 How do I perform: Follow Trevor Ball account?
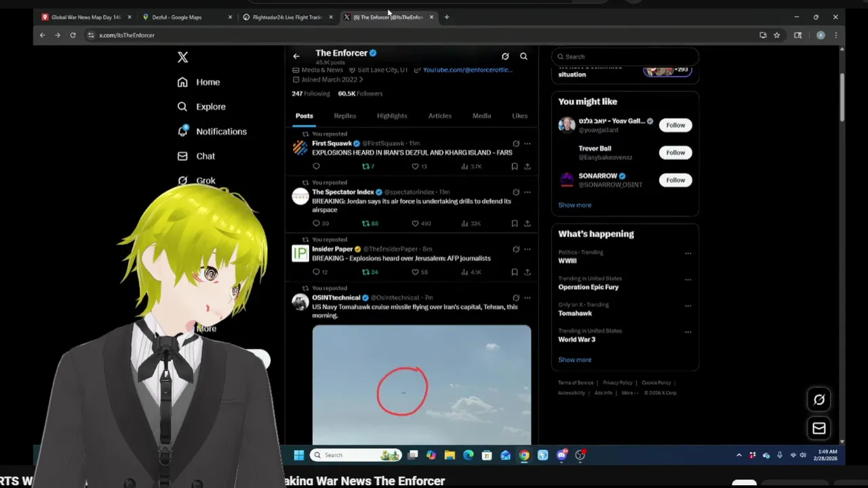(x=675, y=152)
